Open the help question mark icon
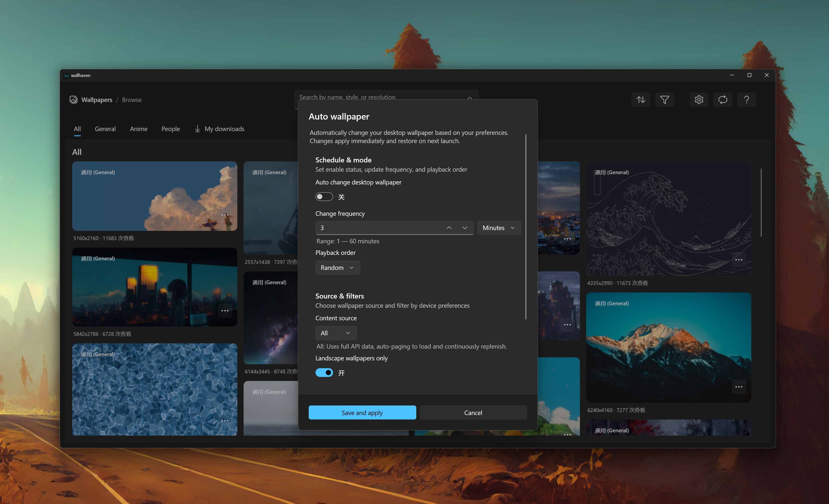This screenshot has height=504, width=829. (746, 99)
